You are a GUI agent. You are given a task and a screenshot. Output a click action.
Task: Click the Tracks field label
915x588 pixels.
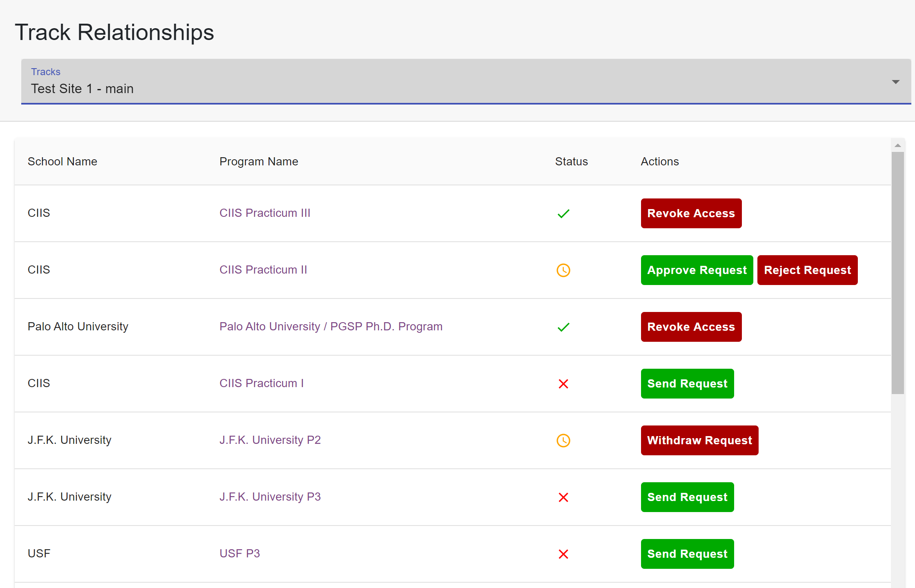coord(46,72)
